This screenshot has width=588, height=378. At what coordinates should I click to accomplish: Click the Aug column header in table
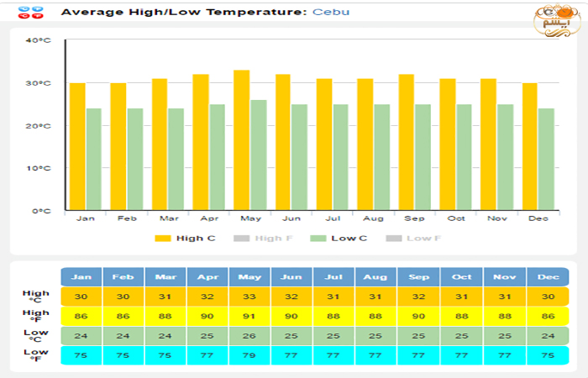coord(375,277)
